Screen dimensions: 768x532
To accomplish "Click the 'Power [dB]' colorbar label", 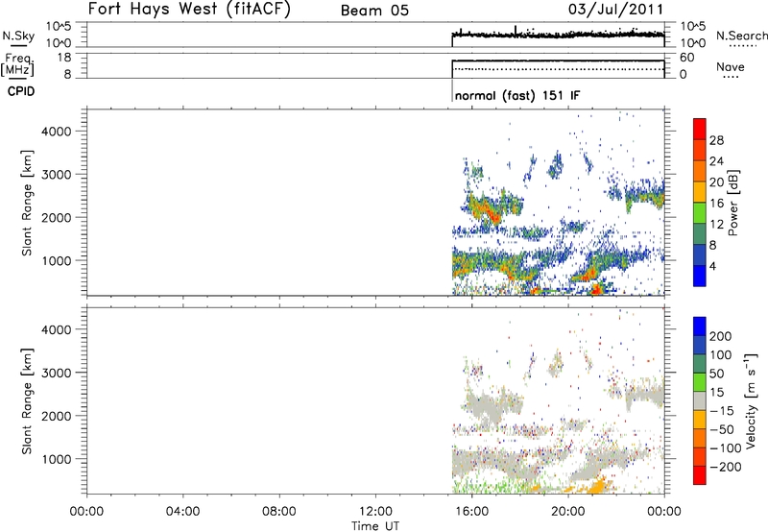I will (x=733, y=203).
